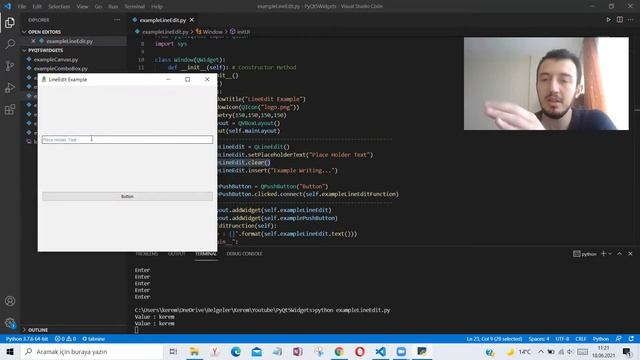Open the Run menu

tap(113, 7)
